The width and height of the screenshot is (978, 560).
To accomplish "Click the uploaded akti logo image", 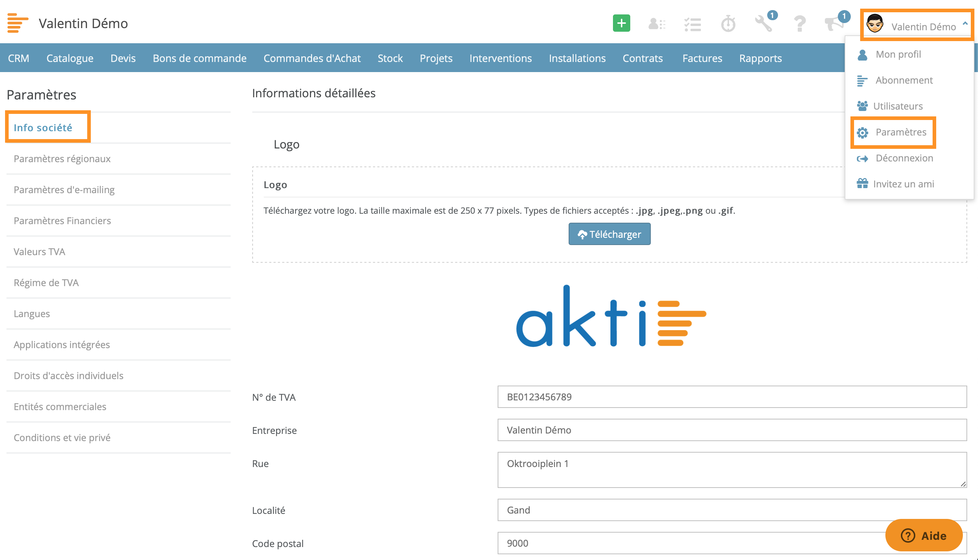I will 611,316.
